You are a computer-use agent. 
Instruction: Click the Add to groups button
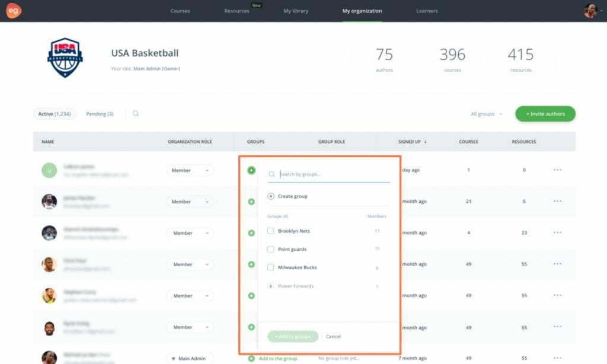(x=293, y=337)
